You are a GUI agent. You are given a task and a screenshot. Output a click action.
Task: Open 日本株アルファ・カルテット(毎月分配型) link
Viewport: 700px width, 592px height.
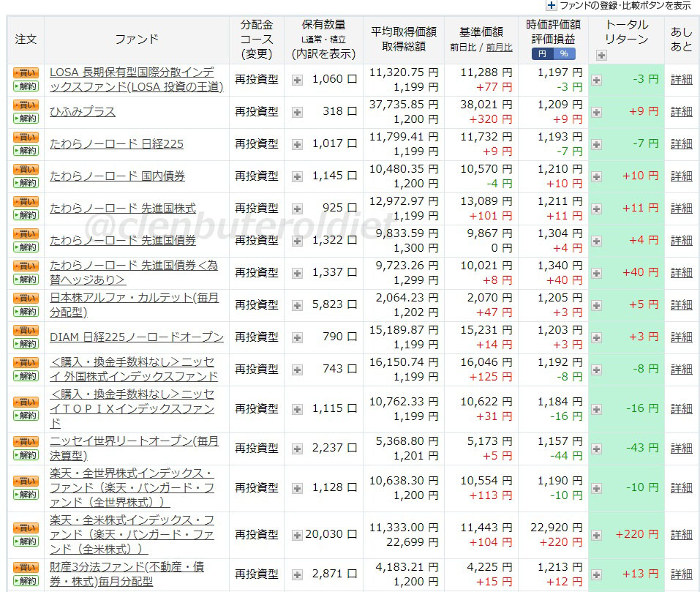(134, 305)
